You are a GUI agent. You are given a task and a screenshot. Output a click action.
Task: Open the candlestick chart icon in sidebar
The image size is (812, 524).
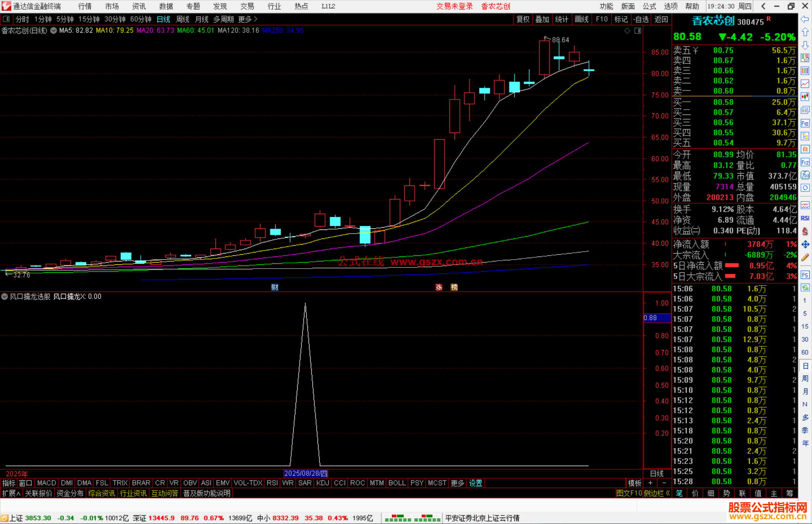point(805,97)
